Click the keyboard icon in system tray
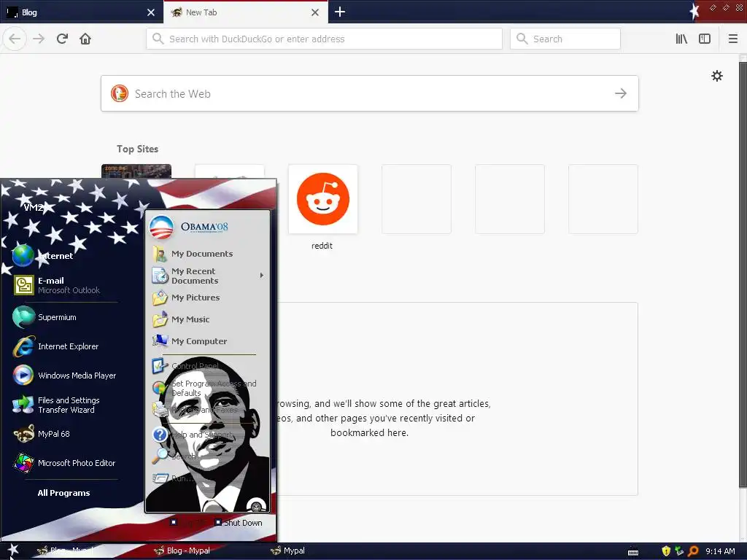This screenshot has width=747, height=560. (632, 553)
